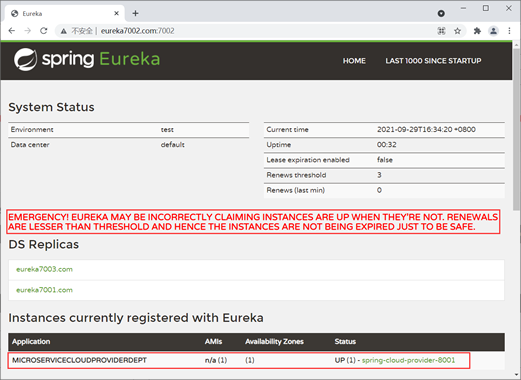This screenshot has width=521, height=380.
Task: Minimize the Chrome window
Action: (463, 8)
